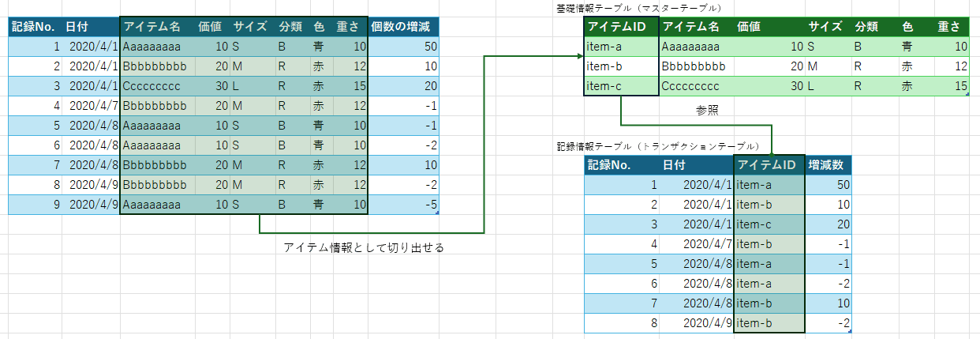Click the 基礎情報テーブル（マスターテーブル） title
This screenshot has width=980, height=339.
[x=641, y=7]
